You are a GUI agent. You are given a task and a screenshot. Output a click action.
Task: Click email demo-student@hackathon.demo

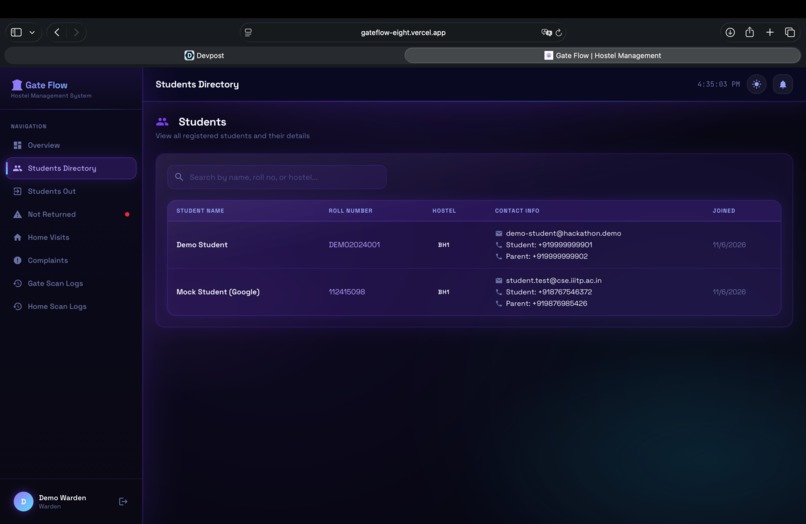pos(563,233)
